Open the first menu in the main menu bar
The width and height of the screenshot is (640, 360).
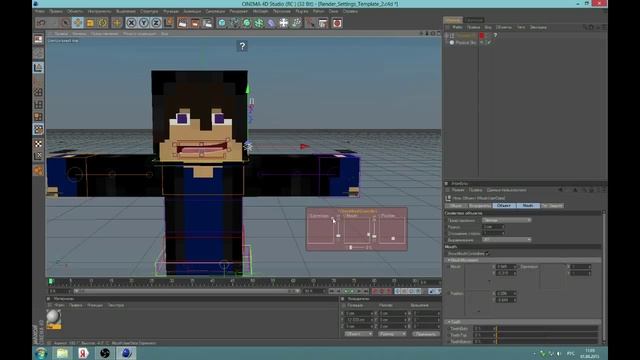(x=40, y=11)
